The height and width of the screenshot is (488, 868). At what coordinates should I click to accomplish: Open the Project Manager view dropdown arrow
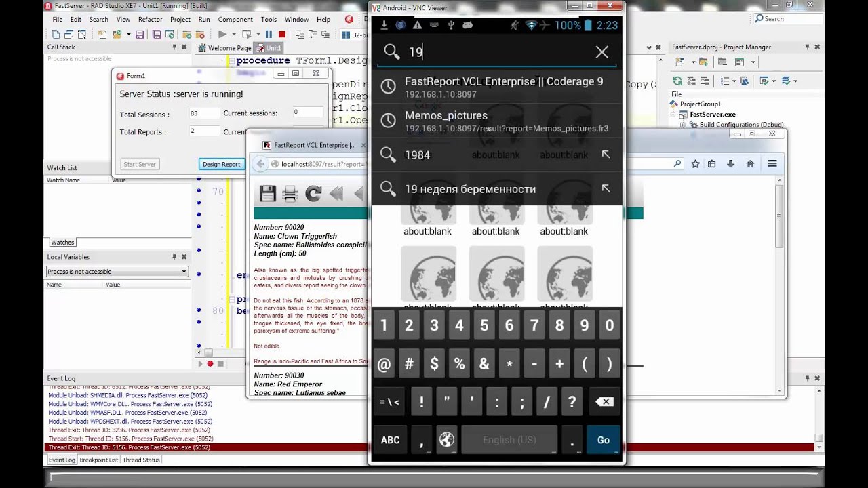tap(753, 62)
